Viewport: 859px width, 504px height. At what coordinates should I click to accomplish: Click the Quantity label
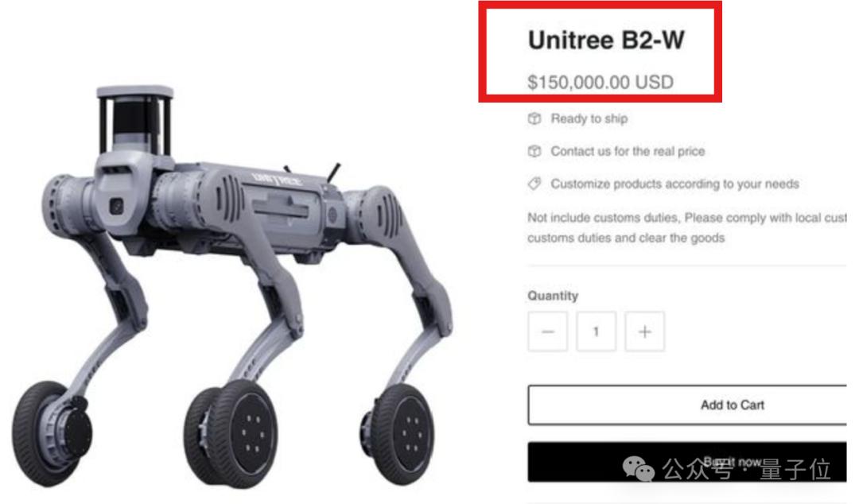coord(553,296)
